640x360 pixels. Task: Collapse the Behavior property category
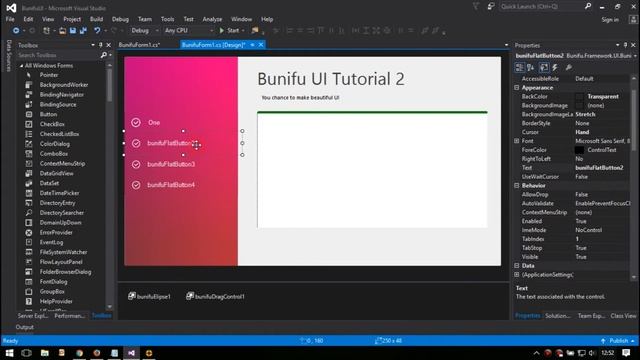(517, 186)
